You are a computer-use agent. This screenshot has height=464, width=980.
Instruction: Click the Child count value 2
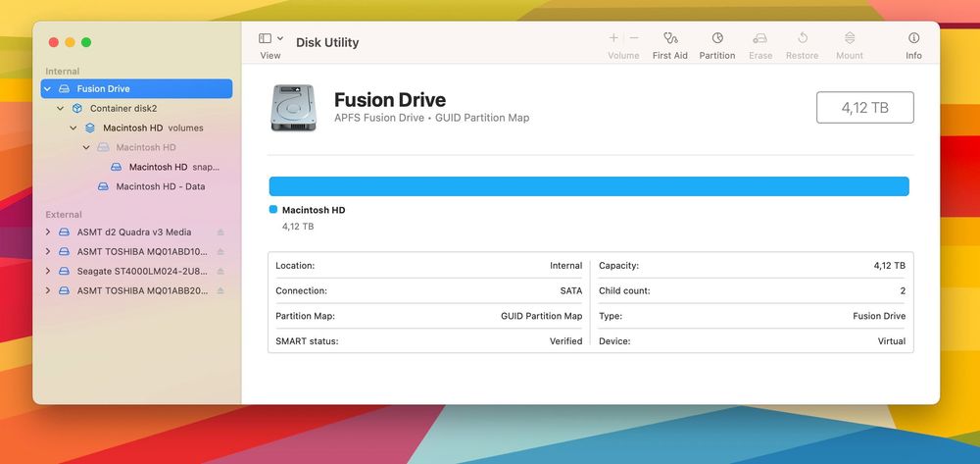tap(903, 290)
